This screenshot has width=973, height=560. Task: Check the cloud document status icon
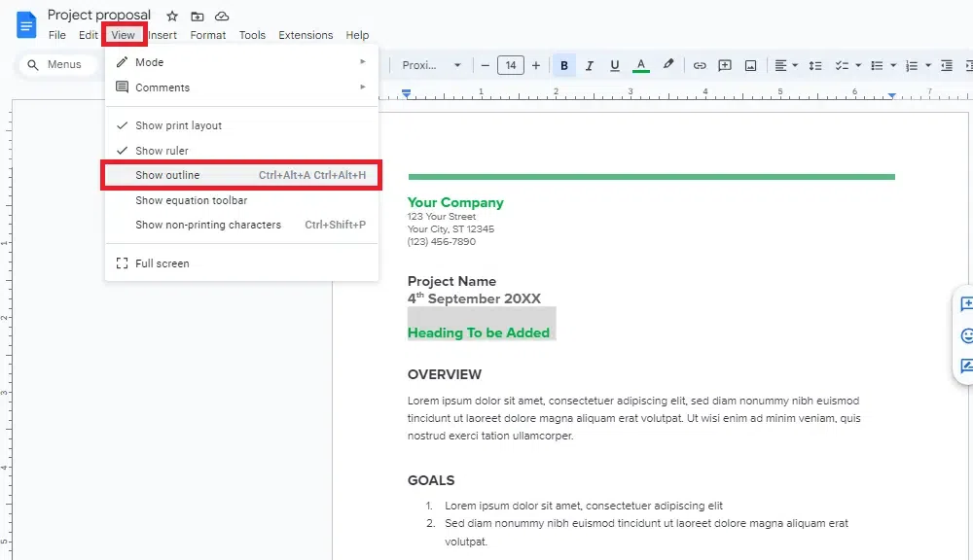click(222, 17)
